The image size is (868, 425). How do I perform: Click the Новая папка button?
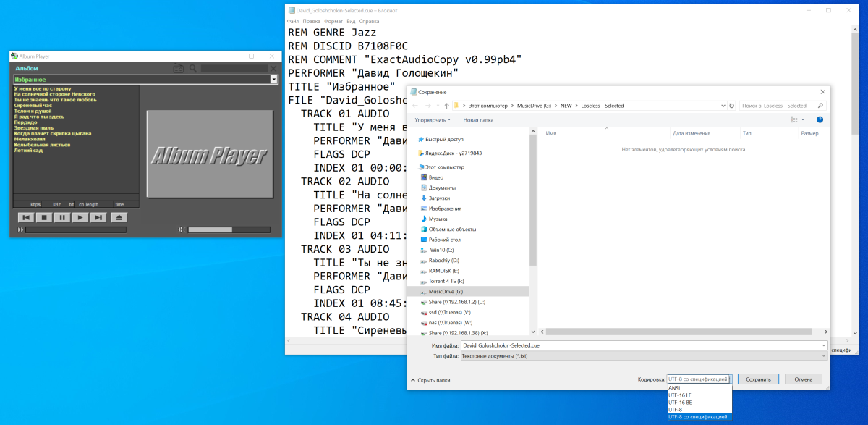(478, 120)
